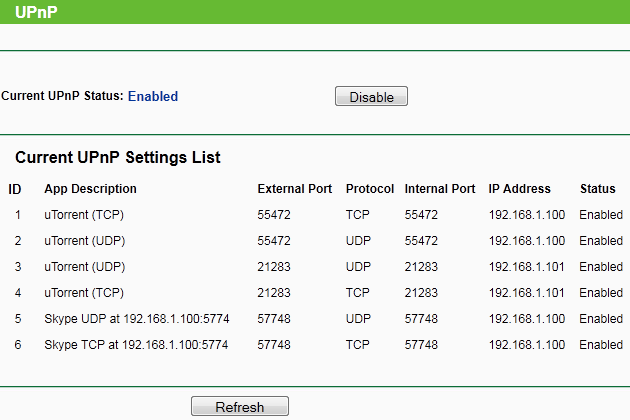This screenshot has width=630, height=420.
Task: Click the Current UPnP Status label
Action: 62,97
